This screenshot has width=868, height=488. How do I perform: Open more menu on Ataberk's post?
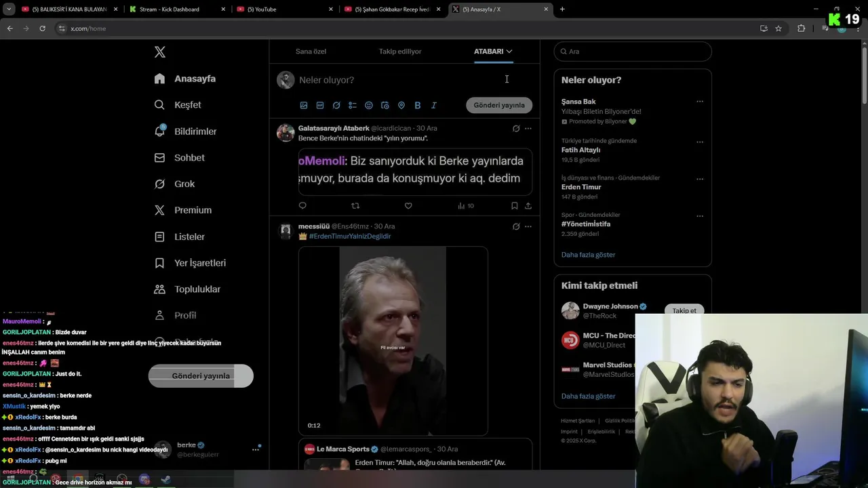click(528, 128)
